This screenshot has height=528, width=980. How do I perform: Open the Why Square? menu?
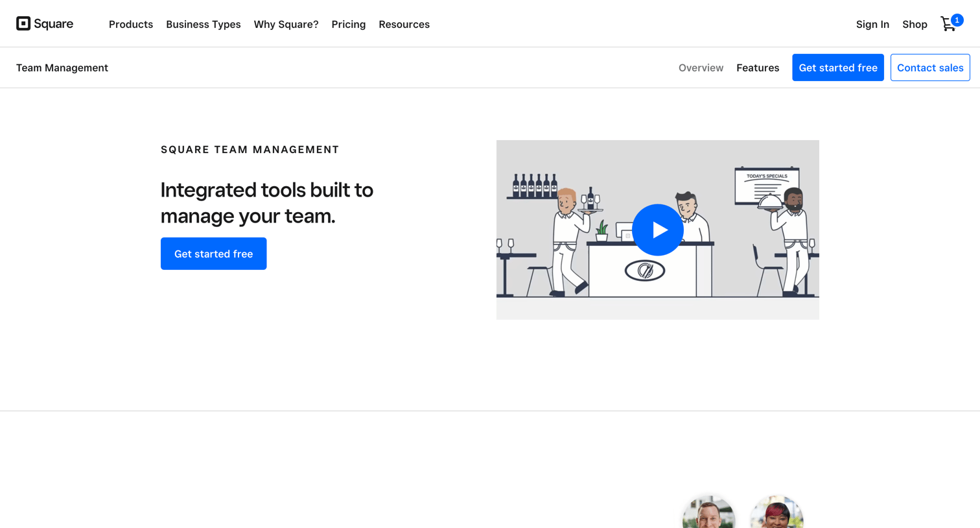286,24
